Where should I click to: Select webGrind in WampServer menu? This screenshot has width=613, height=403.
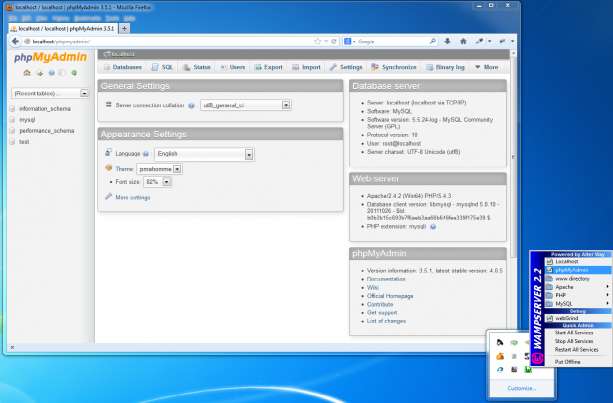pos(578,319)
